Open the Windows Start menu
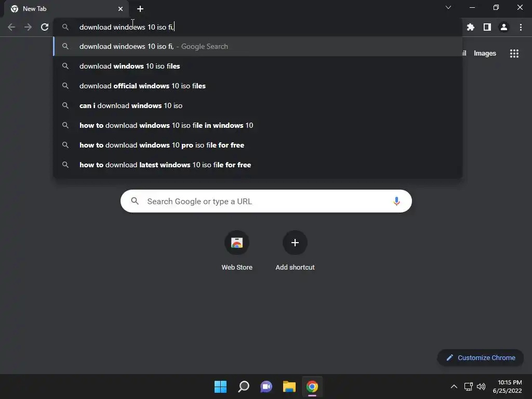The height and width of the screenshot is (399, 532). (x=220, y=387)
